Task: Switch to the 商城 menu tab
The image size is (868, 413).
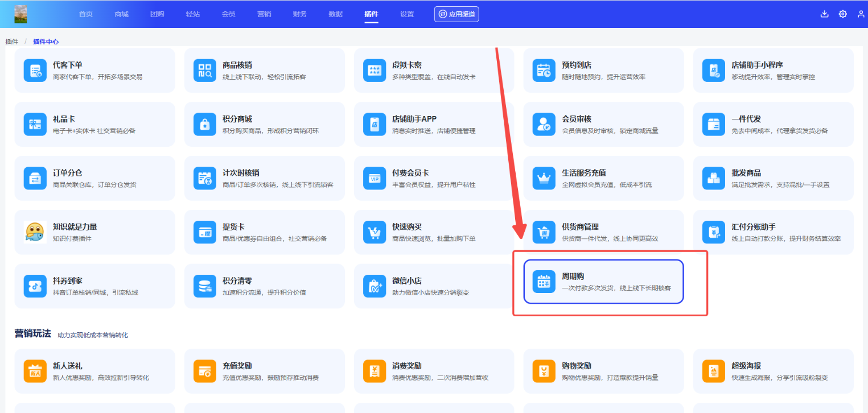Action: tap(121, 14)
